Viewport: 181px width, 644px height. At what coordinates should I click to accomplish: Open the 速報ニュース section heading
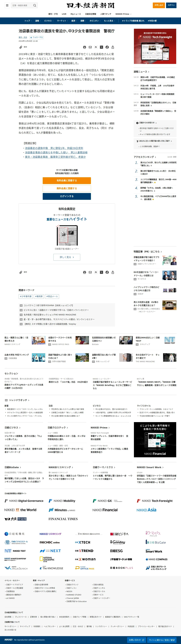tap(141, 72)
